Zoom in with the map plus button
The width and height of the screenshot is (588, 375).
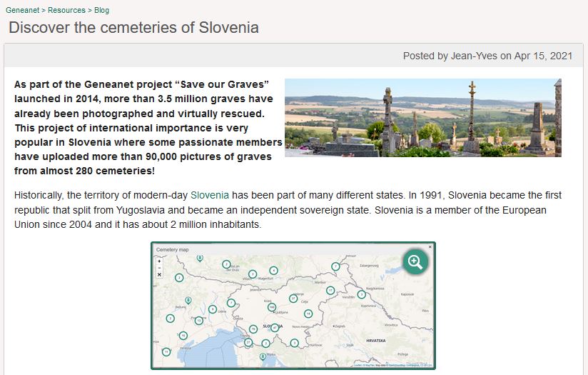tap(159, 261)
